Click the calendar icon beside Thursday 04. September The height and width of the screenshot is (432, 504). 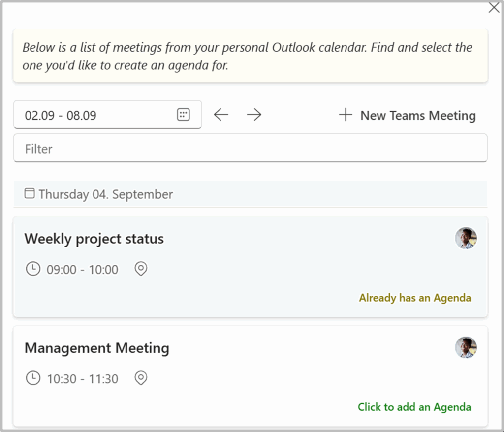click(x=30, y=193)
